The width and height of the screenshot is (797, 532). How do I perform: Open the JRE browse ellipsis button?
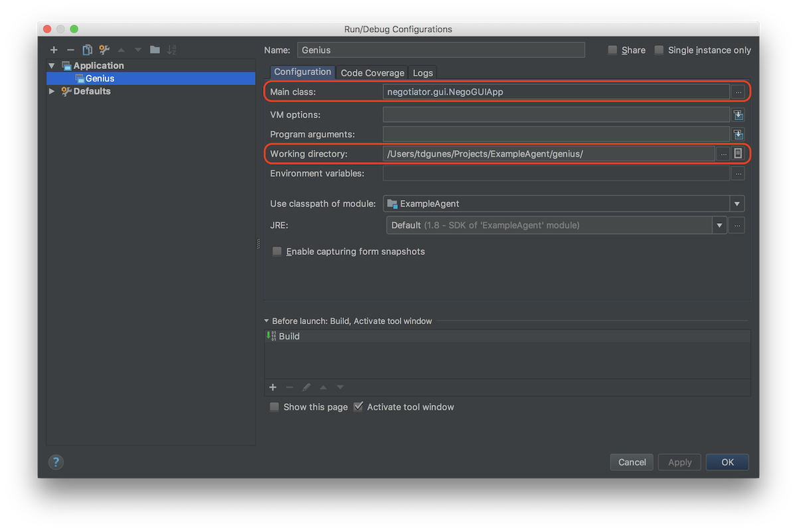pyautogui.click(x=737, y=225)
